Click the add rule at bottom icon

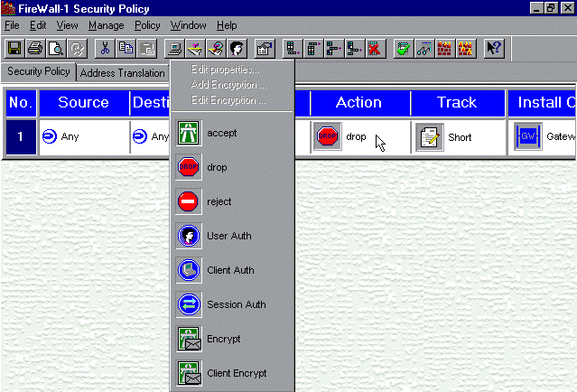pyautogui.click(x=293, y=48)
